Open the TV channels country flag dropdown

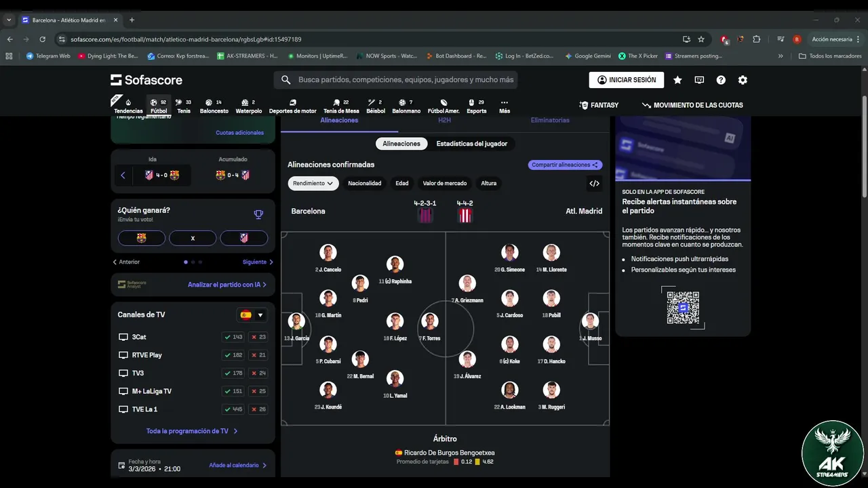(252, 314)
